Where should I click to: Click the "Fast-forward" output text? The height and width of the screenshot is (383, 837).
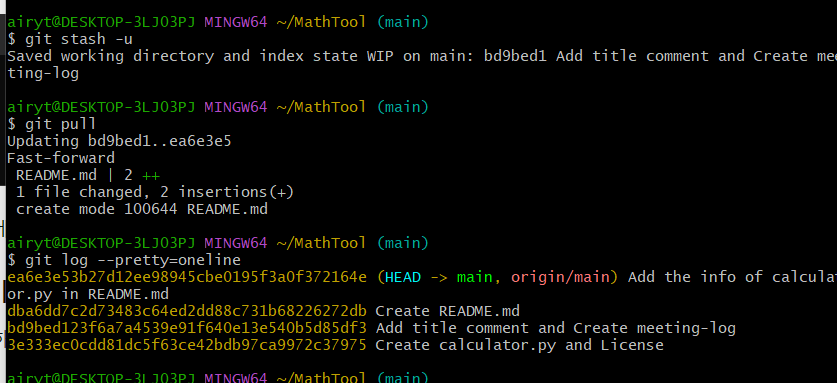pyautogui.click(x=61, y=158)
